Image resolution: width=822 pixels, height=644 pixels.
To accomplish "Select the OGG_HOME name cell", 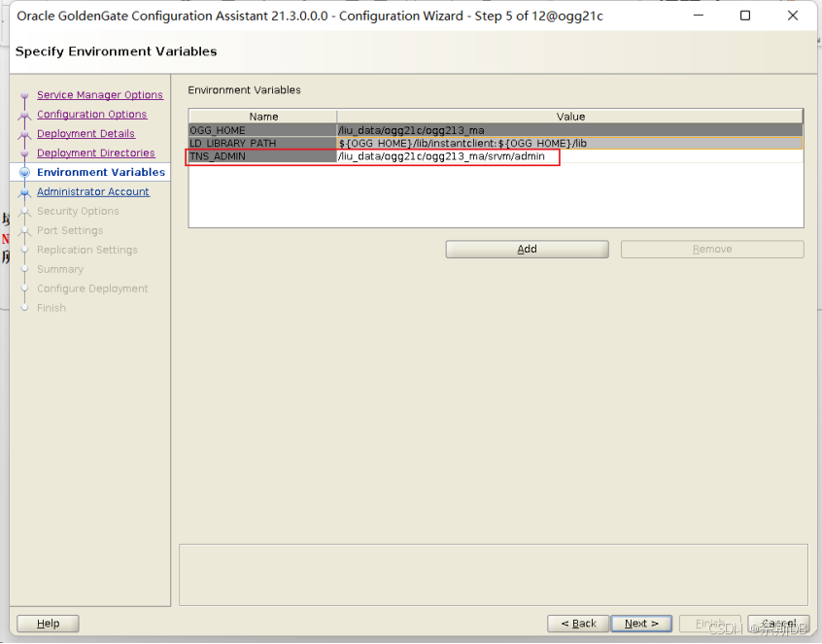I will point(262,130).
